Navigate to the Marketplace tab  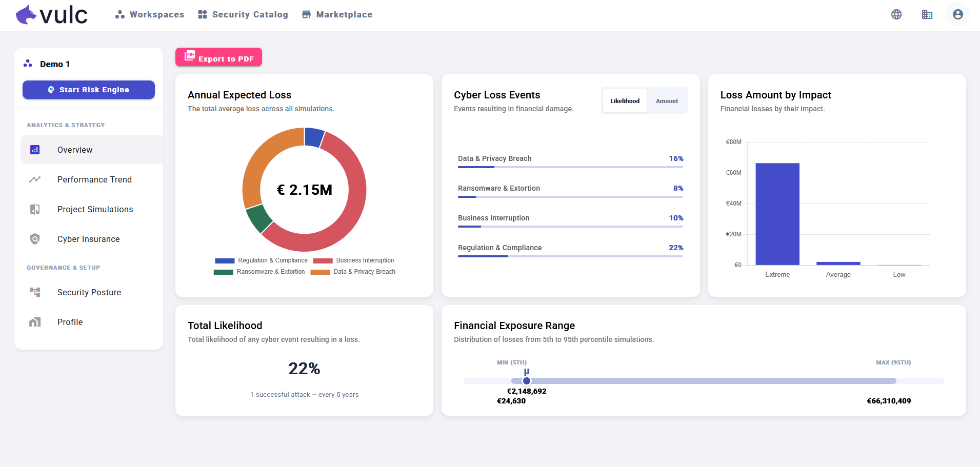pos(336,14)
